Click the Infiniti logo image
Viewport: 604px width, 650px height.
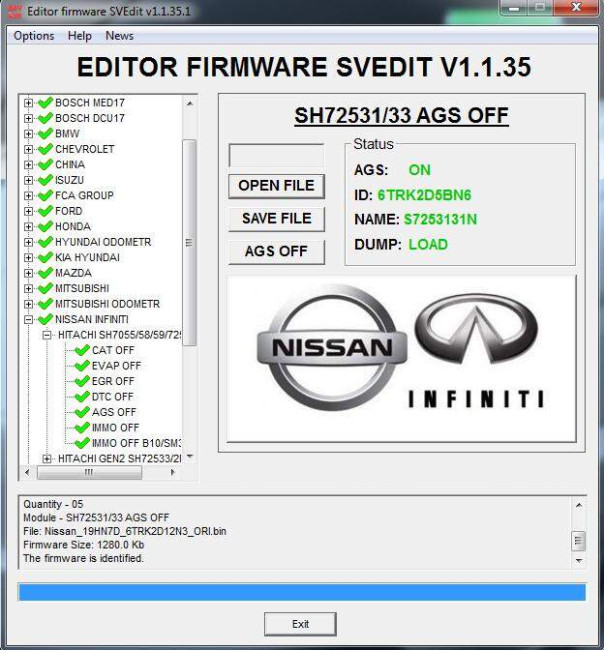pyautogui.click(x=476, y=350)
